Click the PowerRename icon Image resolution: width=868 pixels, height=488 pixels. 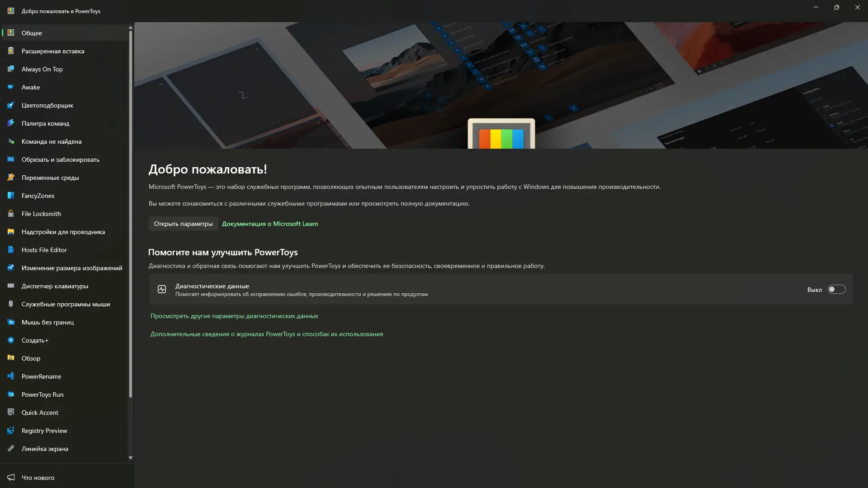point(11,376)
